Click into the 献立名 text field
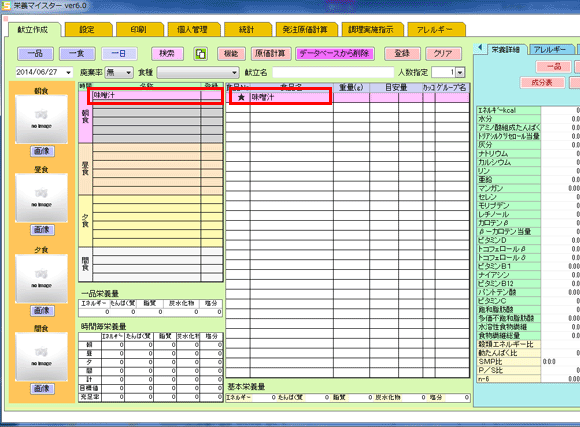 [333, 73]
